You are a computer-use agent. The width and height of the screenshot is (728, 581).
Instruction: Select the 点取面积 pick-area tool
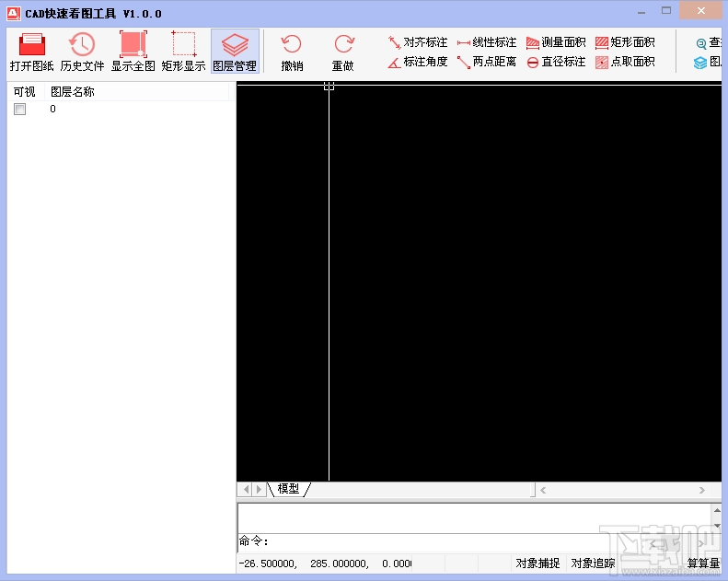point(625,62)
